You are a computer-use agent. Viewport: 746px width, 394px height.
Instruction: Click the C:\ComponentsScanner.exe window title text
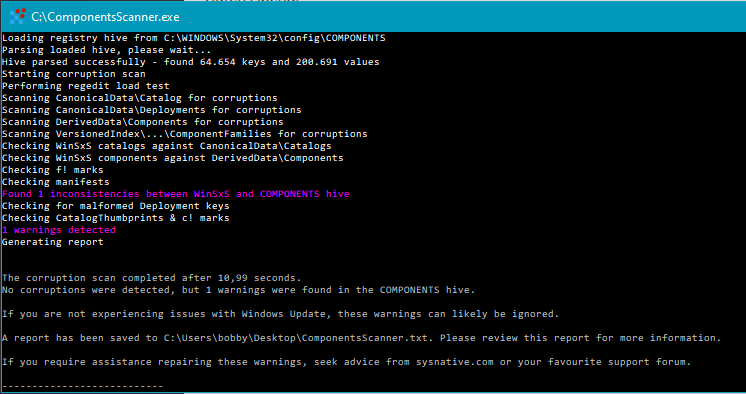click(x=105, y=17)
